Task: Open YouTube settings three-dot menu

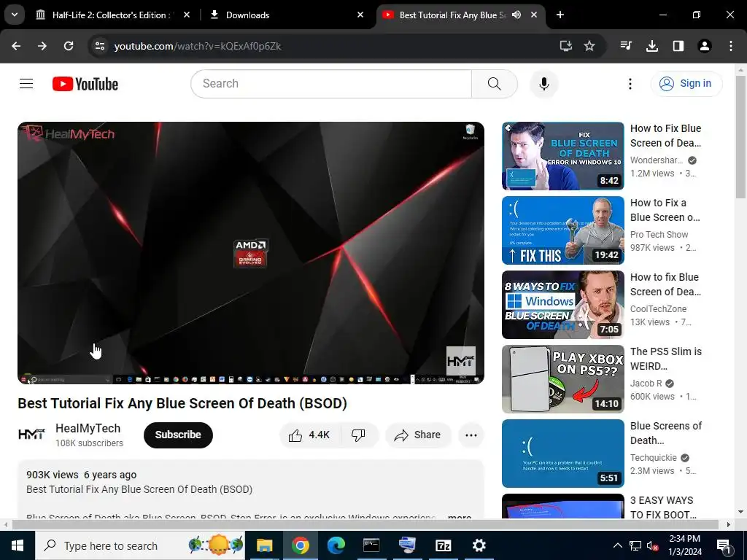Action: 630,84
